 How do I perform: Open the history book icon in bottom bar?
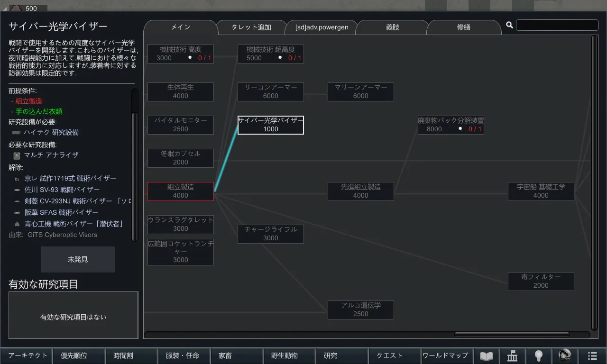487,356
